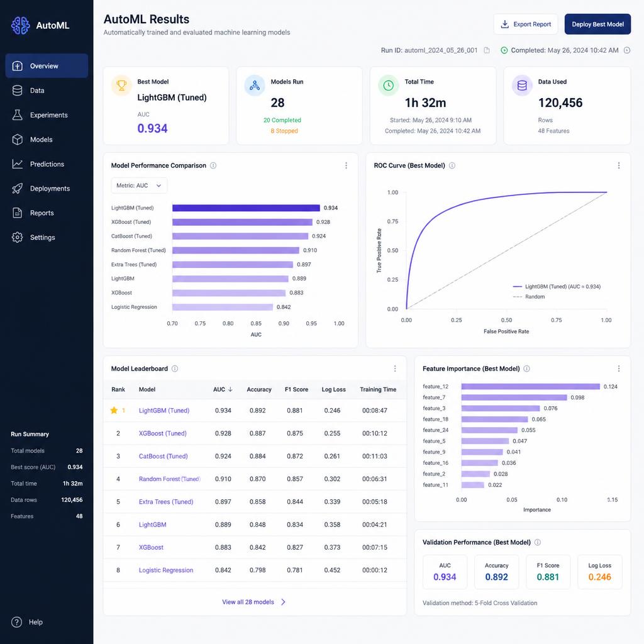Open LightGBM (Tuned) model link
The height and width of the screenshot is (644, 644).
164,410
